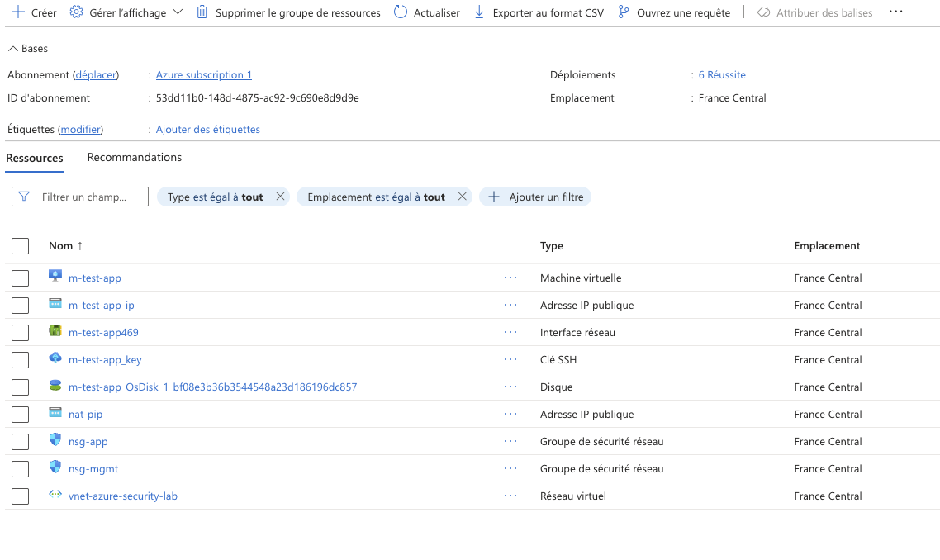Open the m-test-app_OsDisk_1 disk resource link
Image resolution: width=940 pixels, height=560 pixels.
coord(213,387)
